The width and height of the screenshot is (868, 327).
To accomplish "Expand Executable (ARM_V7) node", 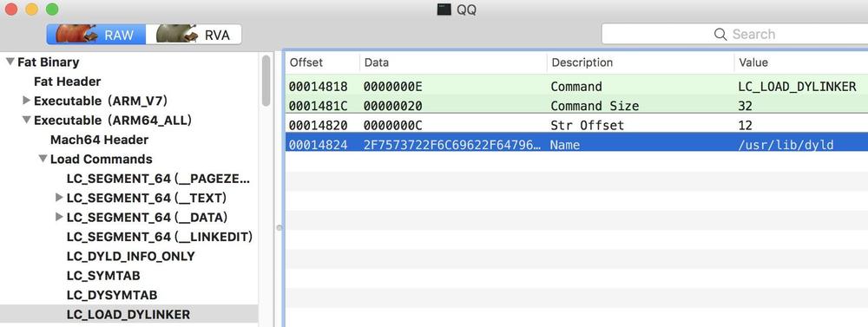I will coord(27,101).
